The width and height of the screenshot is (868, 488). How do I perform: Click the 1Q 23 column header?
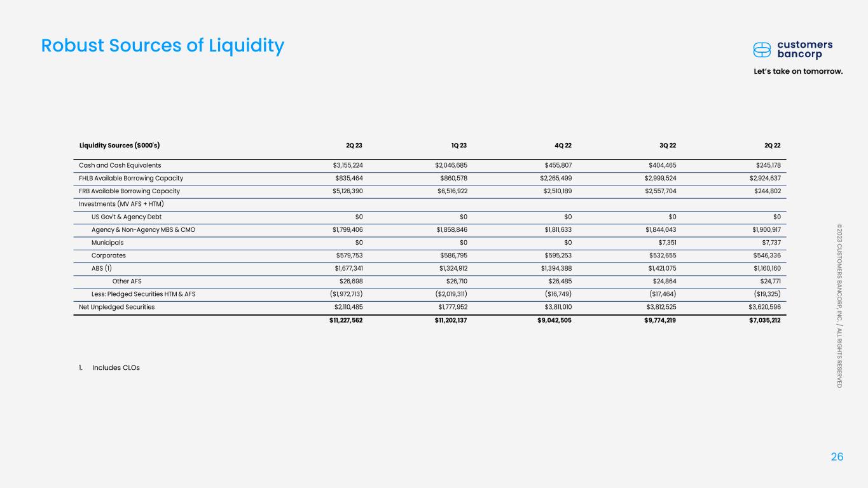tap(459, 145)
